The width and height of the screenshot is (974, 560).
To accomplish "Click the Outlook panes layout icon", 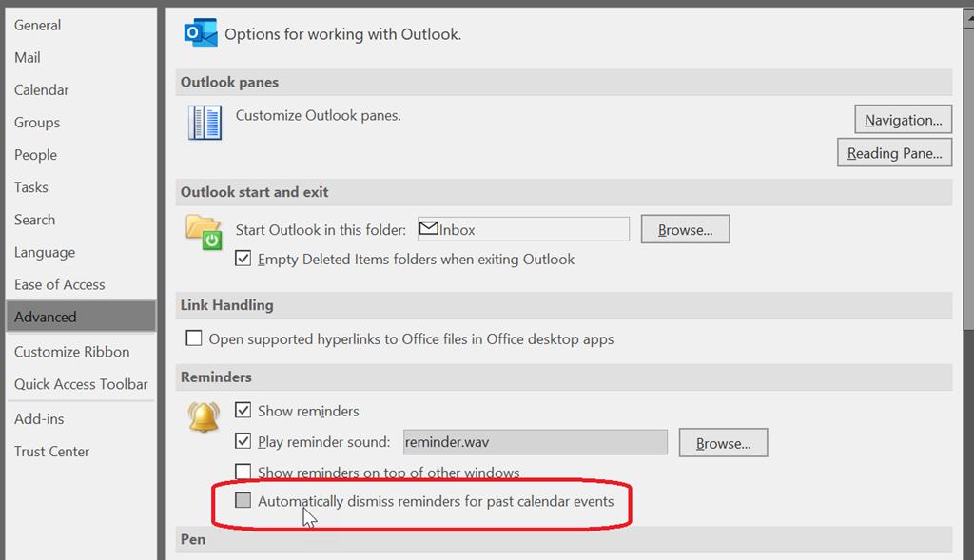I will 205,123.
